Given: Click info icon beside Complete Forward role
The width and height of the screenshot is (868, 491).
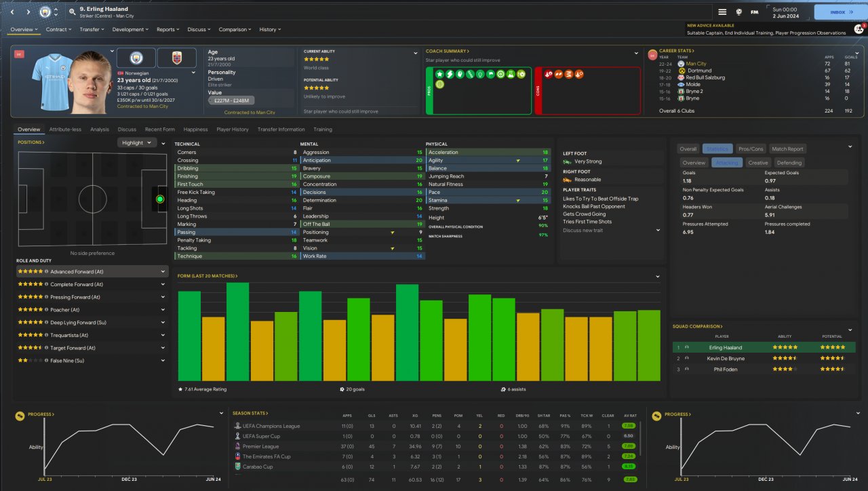Looking at the screenshot, I should 46,284.
